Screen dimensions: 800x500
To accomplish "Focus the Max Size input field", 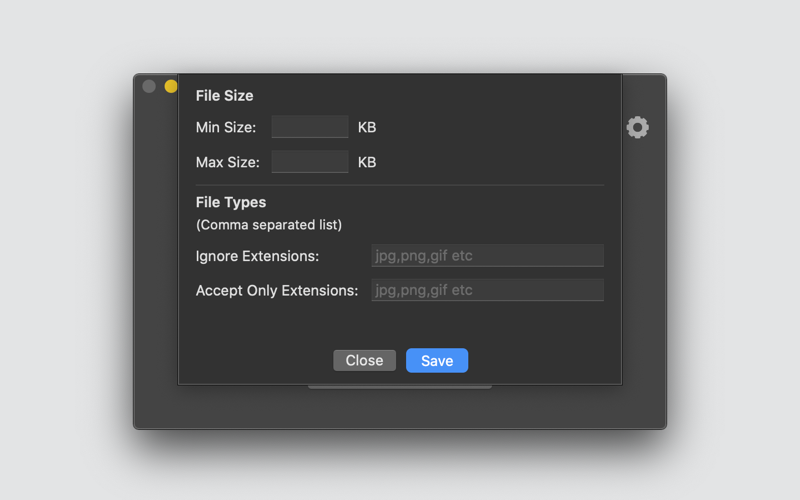I will click(x=310, y=162).
